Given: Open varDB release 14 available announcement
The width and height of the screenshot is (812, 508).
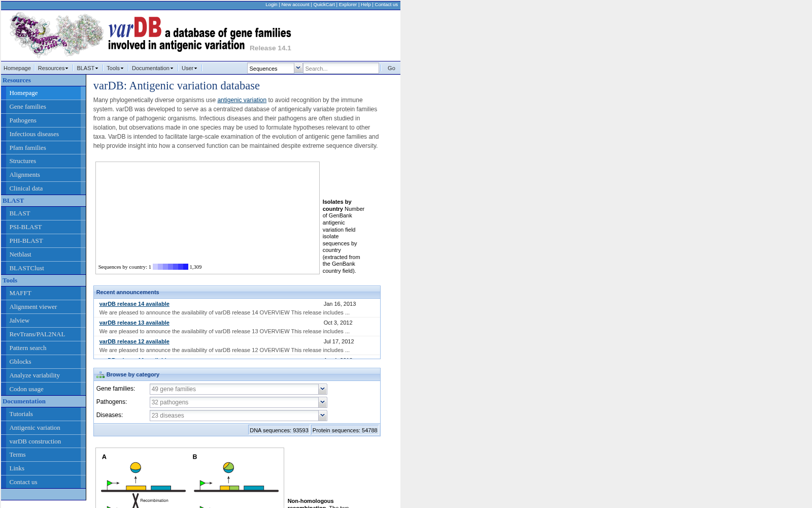Looking at the screenshot, I should point(134,304).
